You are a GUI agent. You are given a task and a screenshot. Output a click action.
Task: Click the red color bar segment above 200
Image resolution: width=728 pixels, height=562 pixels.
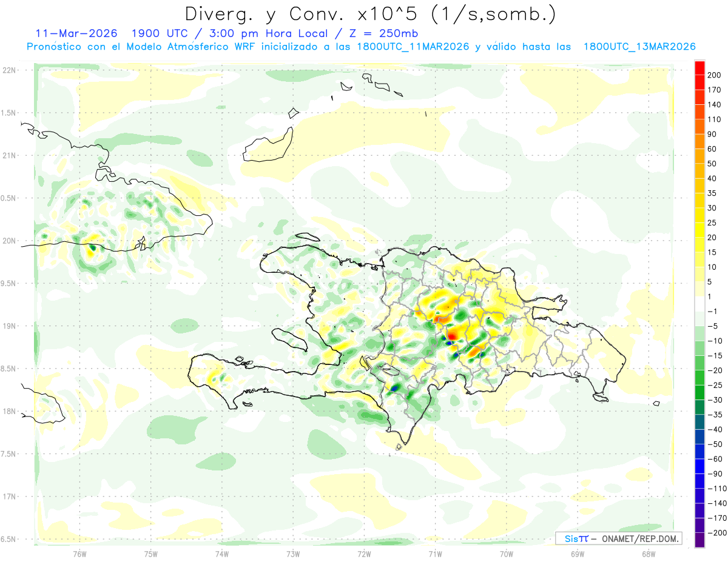point(700,68)
